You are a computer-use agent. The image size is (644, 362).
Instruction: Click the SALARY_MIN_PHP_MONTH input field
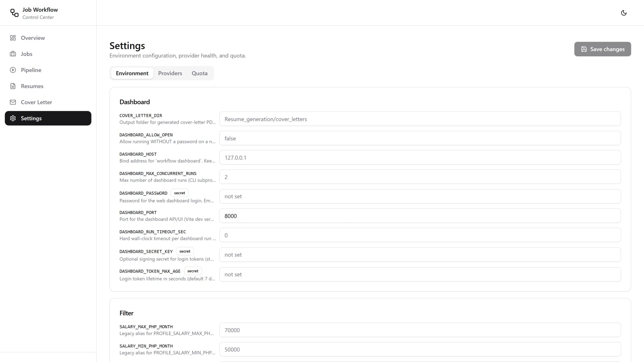pos(420,349)
